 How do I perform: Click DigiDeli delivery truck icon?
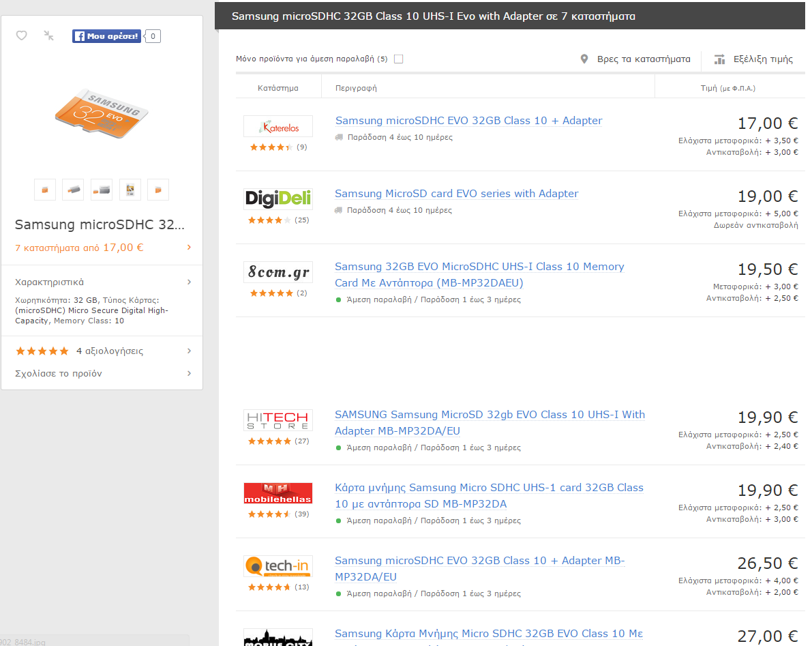pos(338,210)
